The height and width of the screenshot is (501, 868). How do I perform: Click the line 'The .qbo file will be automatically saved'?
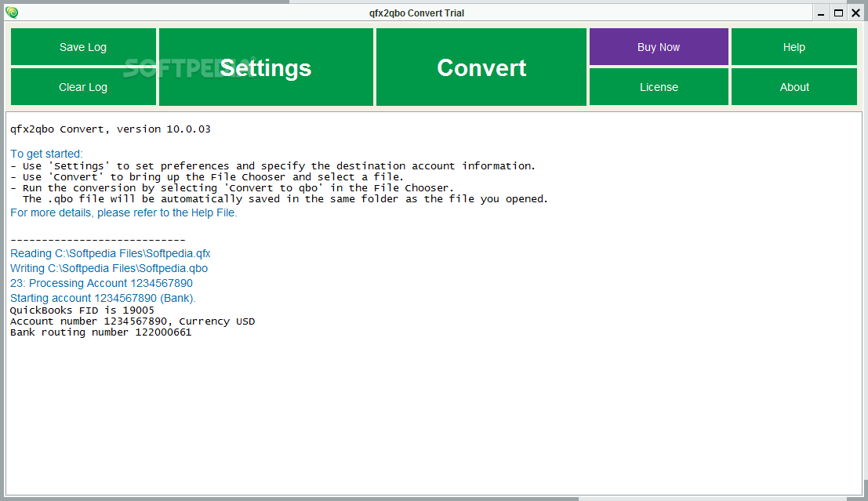285,198
